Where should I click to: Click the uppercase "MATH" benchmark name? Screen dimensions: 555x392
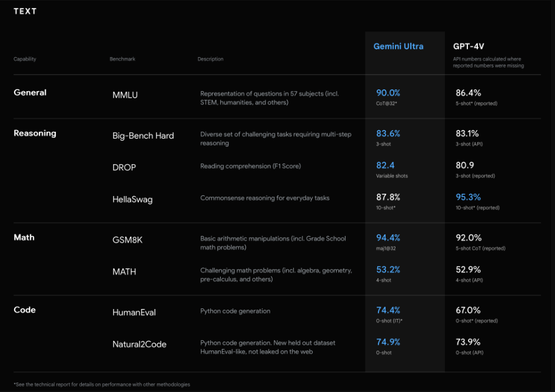click(x=124, y=272)
